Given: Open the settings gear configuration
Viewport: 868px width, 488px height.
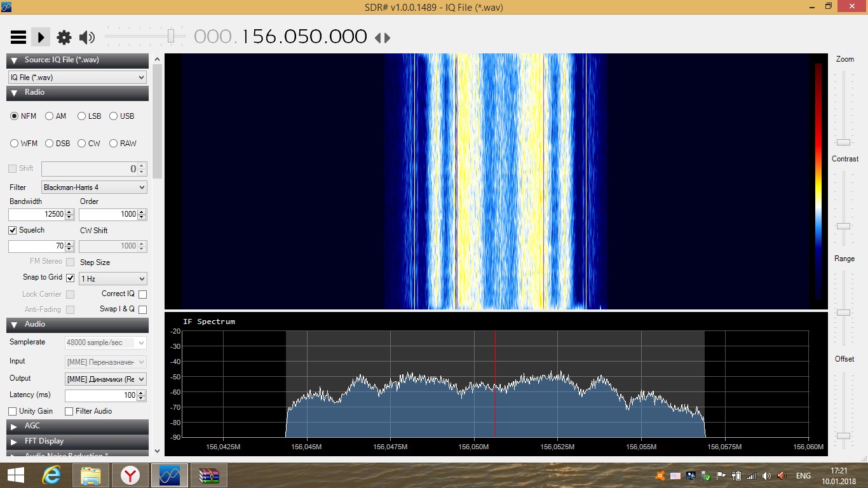Looking at the screenshot, I should point(64,37).
